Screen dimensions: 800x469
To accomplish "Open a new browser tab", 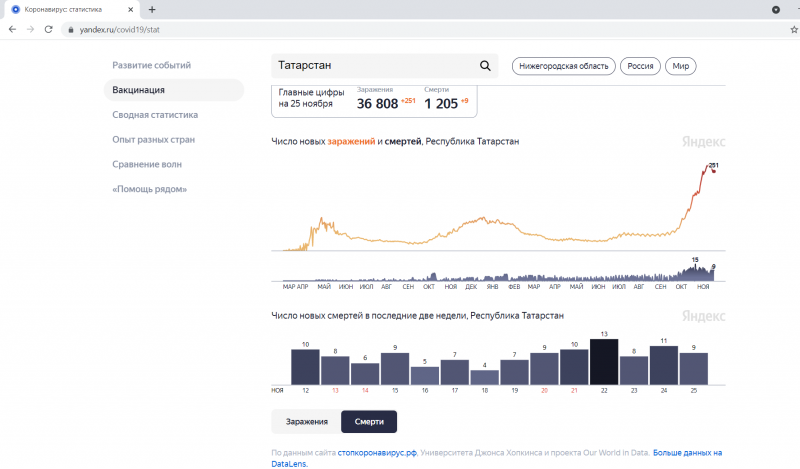I will (152, 9).
